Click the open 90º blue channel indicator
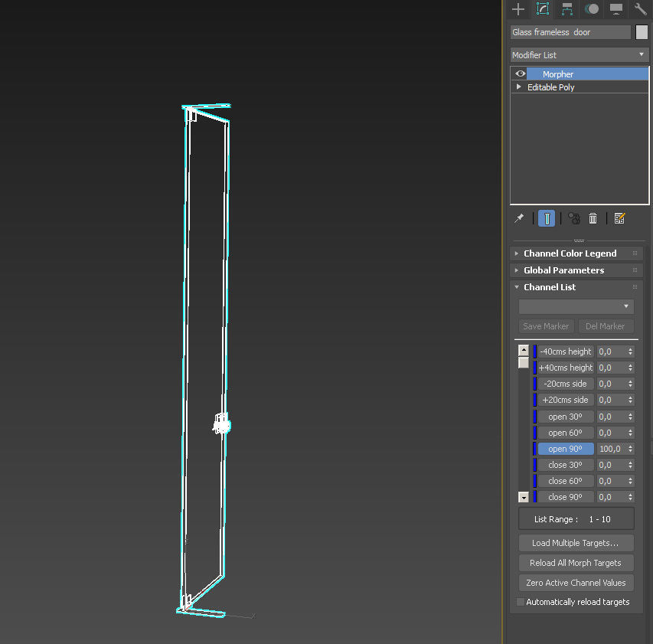653x644 pixels. 535,449
